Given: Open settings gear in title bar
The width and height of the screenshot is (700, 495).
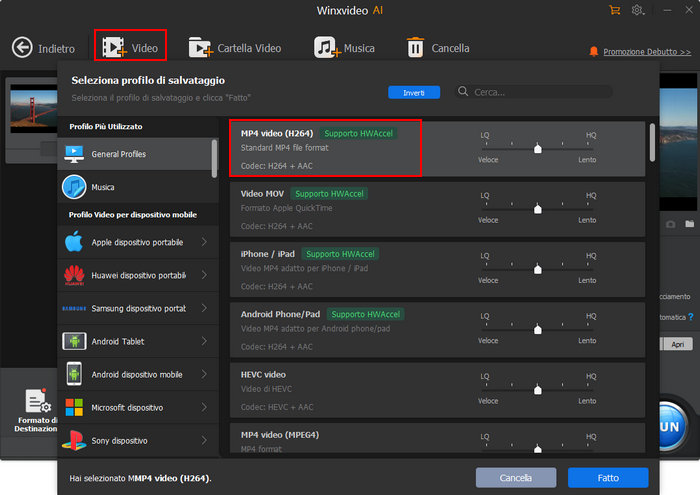Looking at the screenshot, I should (x=639, y=11).
